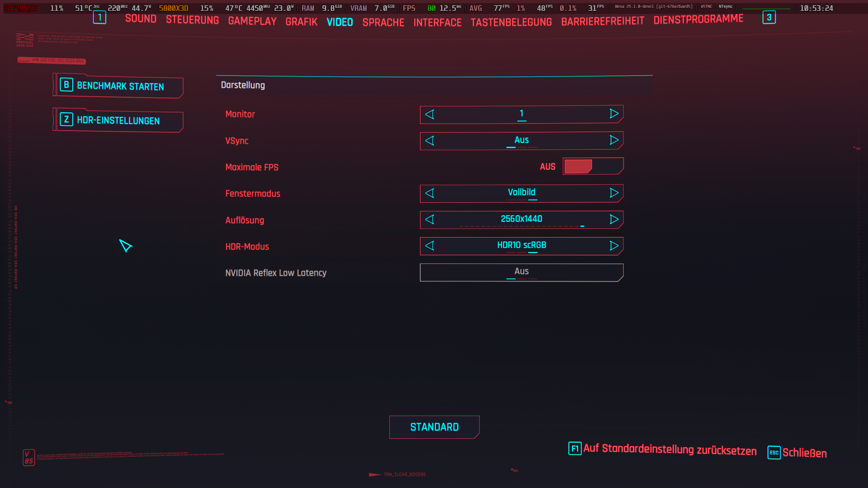
Task: Click Schließen to close settings
Action: 804,453
